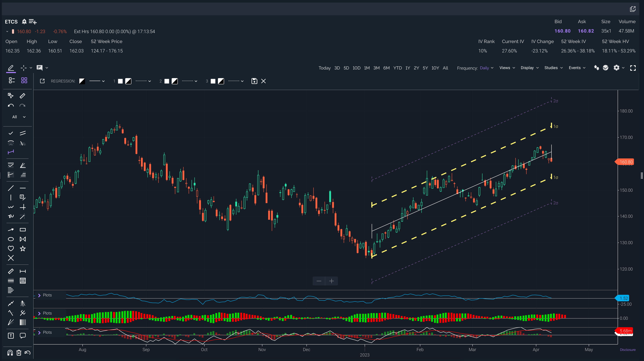Toggle the level 1 deviation checkbox

(120, 81)
